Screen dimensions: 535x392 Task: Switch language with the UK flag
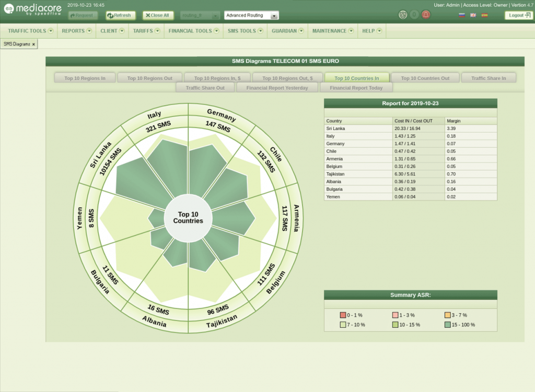click(473, 15)
